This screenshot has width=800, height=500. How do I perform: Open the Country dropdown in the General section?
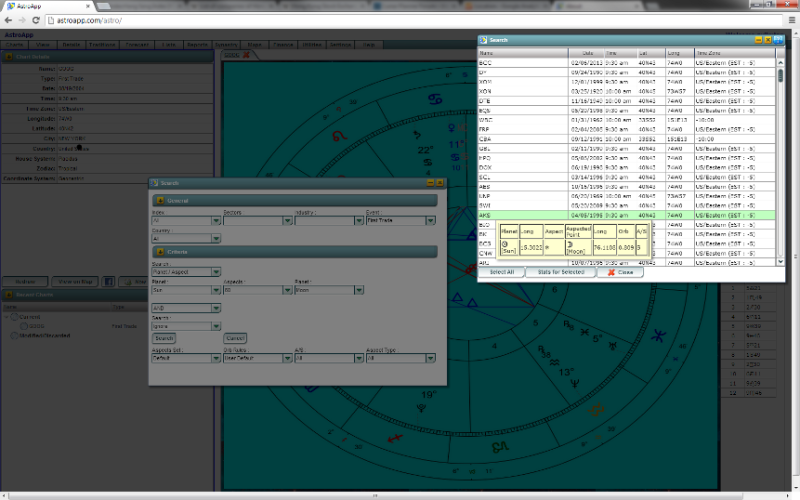point(215,239)
